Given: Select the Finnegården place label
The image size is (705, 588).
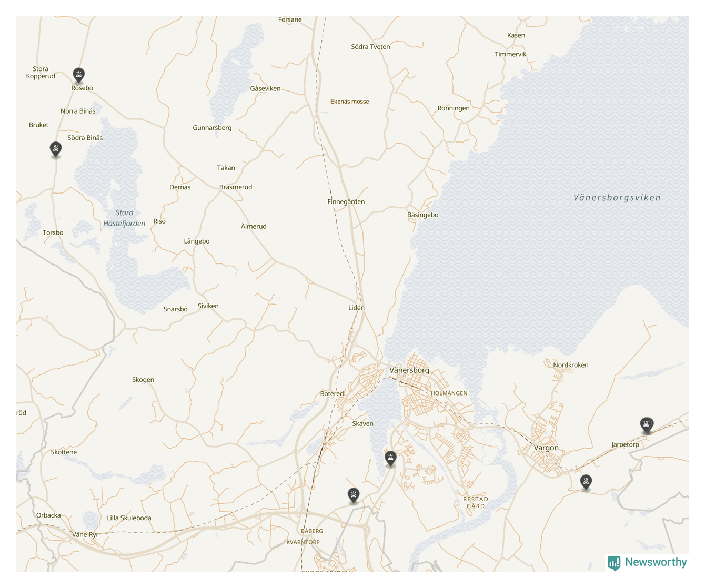Looking at the screenshot, I should tap(346, 202).
